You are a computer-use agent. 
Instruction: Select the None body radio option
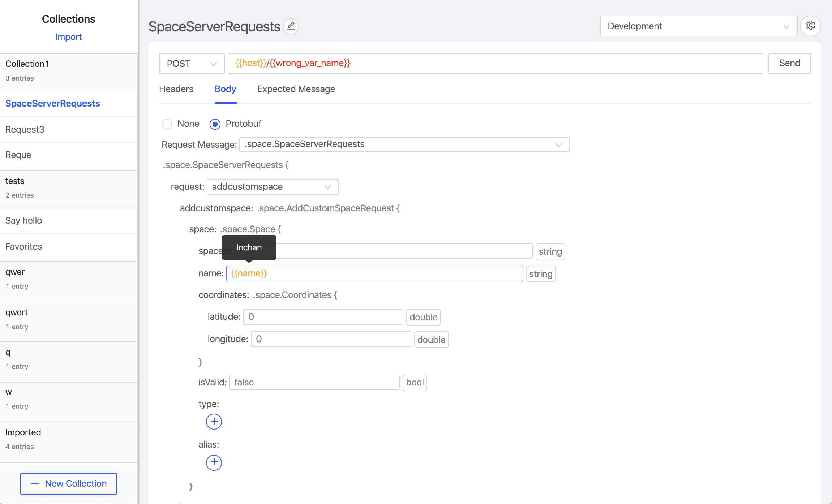[x=167, y=124]
